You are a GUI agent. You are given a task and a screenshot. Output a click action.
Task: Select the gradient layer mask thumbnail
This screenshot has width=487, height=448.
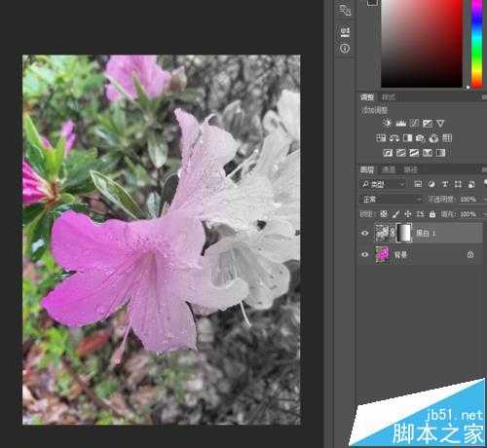(404, 233)
